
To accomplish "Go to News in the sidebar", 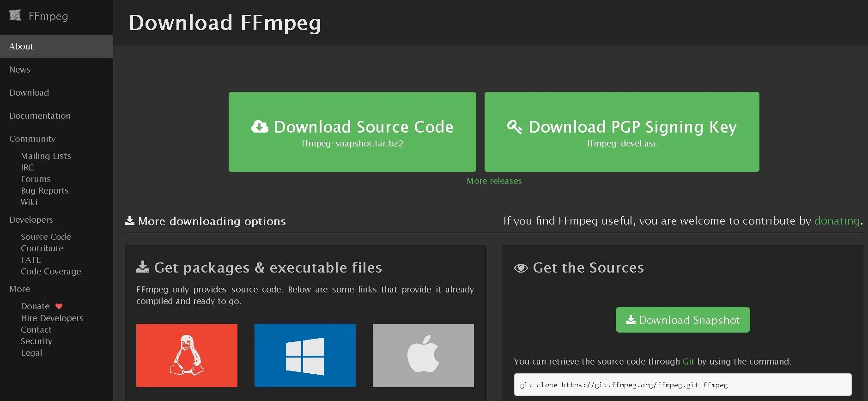I will click(x=20, y=69).
